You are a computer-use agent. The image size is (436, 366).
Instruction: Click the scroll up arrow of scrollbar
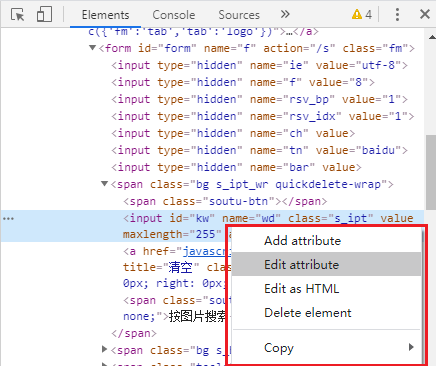[432, 37]
